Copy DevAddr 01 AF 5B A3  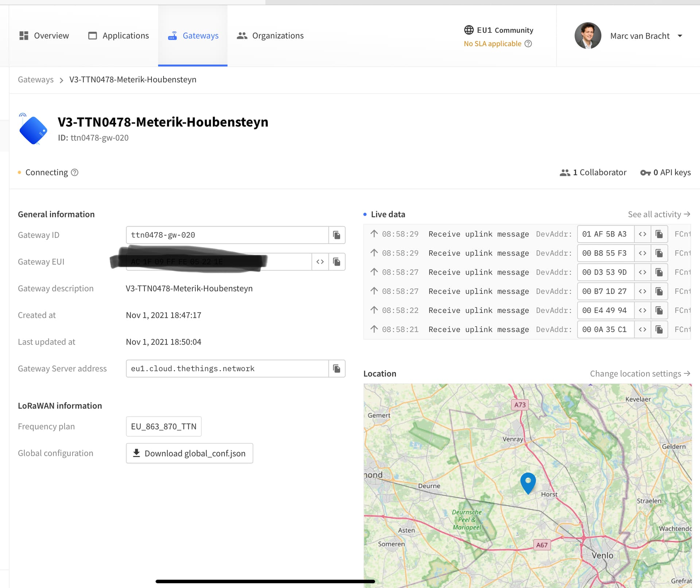[x=660, y=234]
